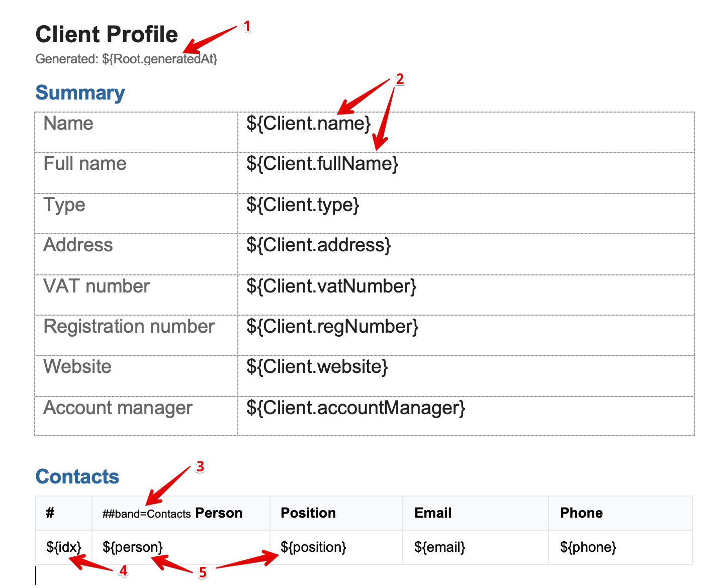Viewport: 721px width, 588px height.
Task: Click the ${Client.address} placeholder cell
Action: [x=318, y=245]
